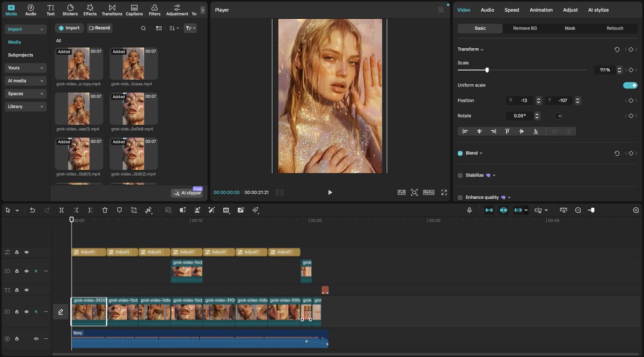Expand the Spaces dropdown in sidebar

[26, 94]
